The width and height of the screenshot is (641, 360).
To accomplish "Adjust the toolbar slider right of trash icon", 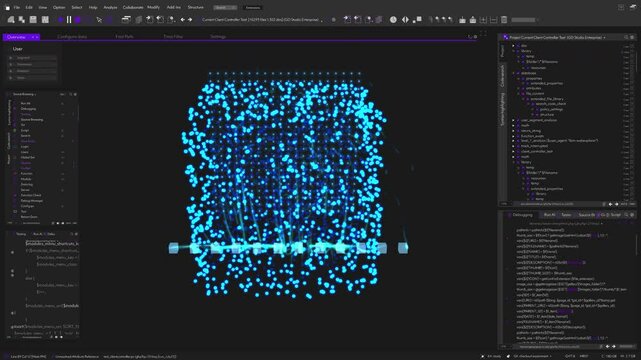I will coord(523,20).
